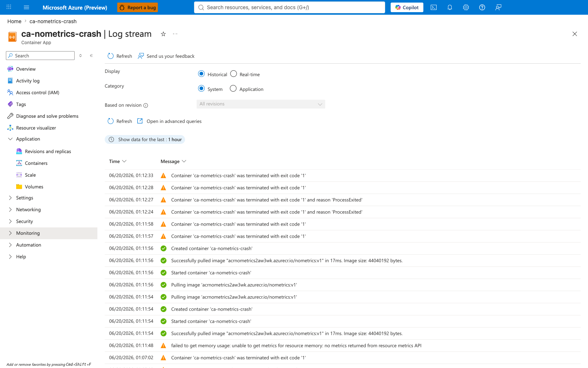This screenshot has width=588, height=368.
Task: Click the global search resources field
Action: tap(290, 7)
